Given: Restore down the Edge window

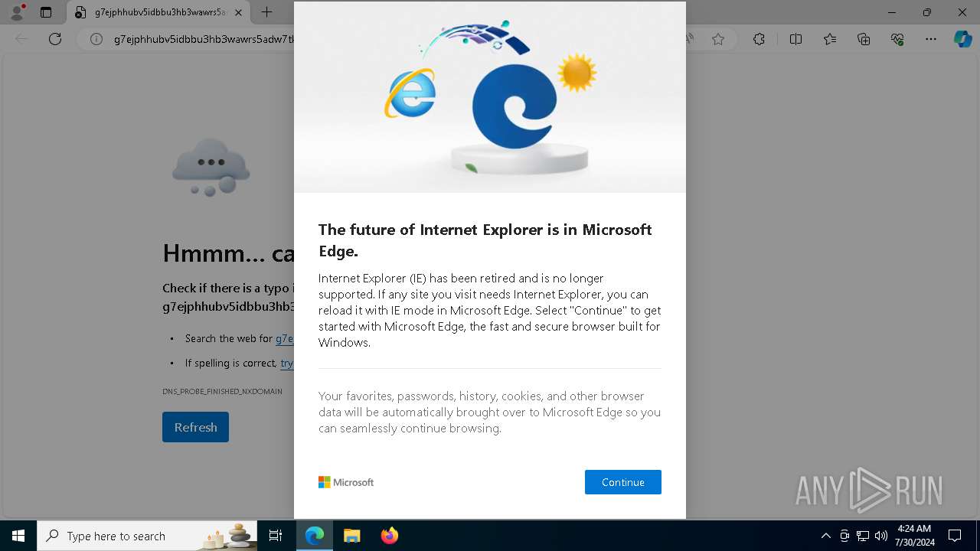Looking at the screenshot, I should [x=927, y=12].
